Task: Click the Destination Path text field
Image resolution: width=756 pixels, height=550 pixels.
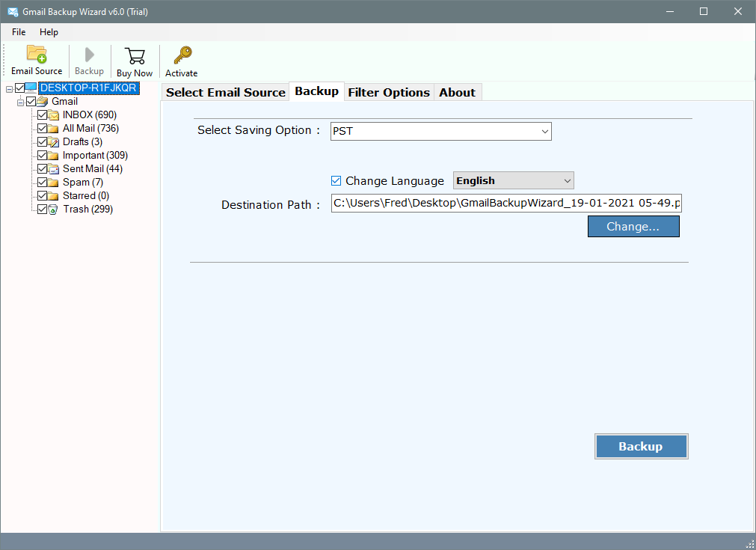Action: click(506, 204)
